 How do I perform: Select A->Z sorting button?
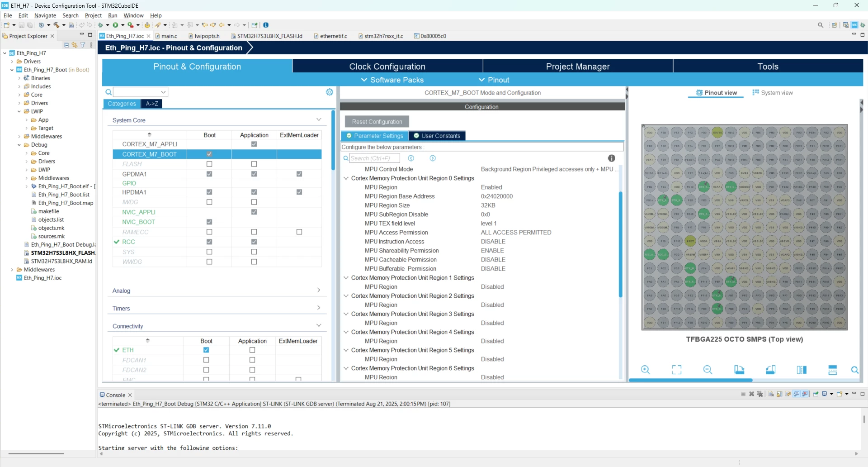152,104
